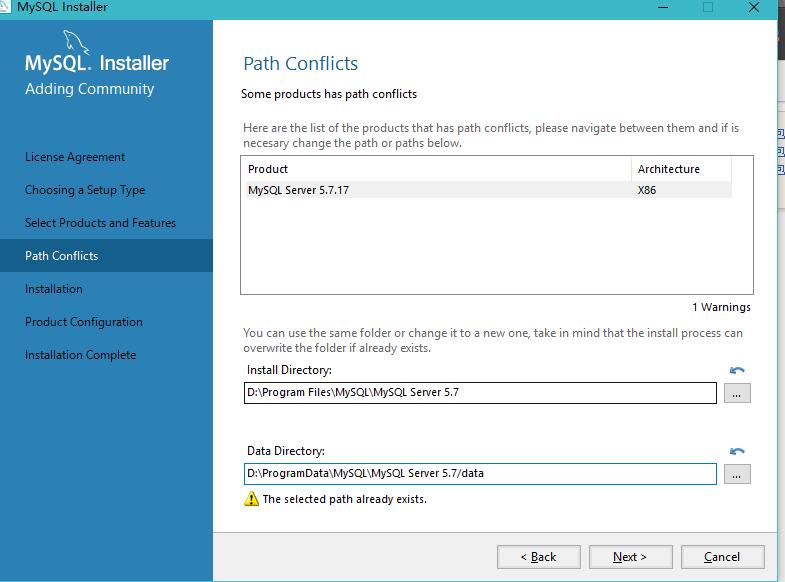Cancel the installation

coord(722,557)
